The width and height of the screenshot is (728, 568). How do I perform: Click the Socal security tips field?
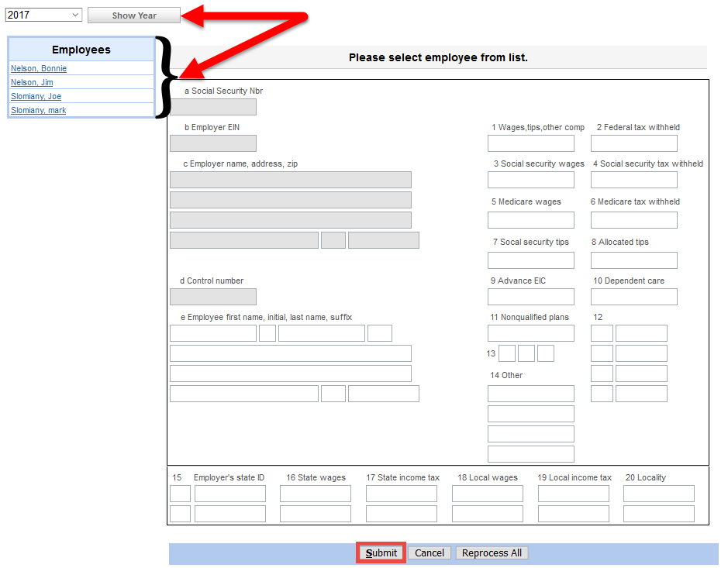pos(530,260)
